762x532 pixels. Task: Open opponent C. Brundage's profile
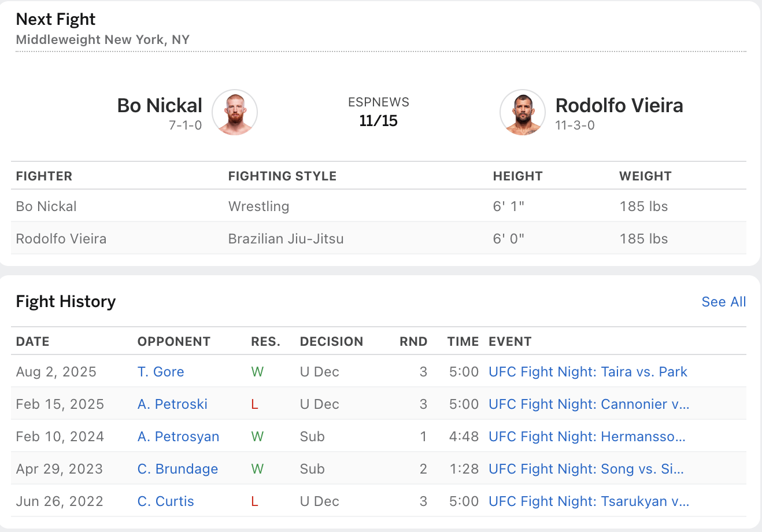pos(177,469)
